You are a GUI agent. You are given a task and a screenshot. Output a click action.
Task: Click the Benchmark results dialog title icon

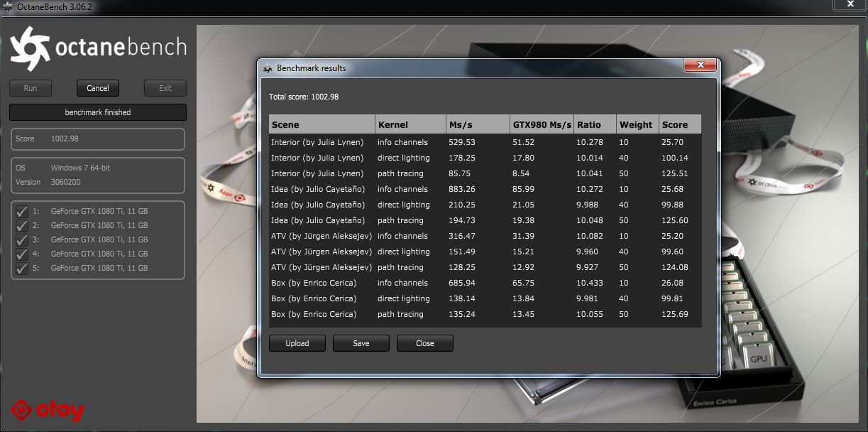(x=268, y=68)
